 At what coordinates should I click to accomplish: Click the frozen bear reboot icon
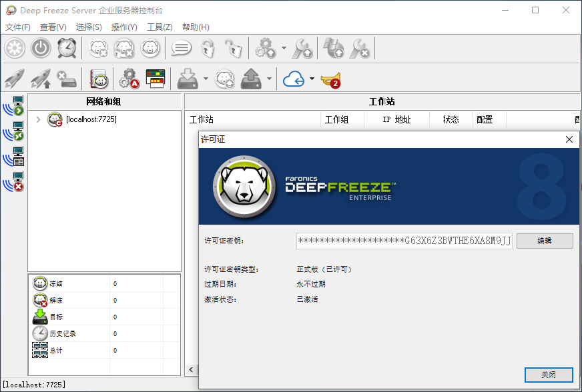point(150,48)
